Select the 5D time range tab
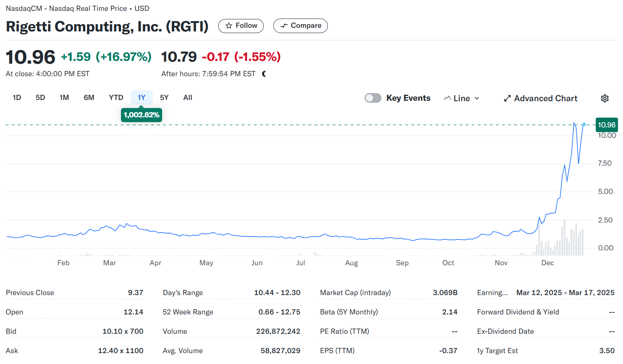 point(40,98)
